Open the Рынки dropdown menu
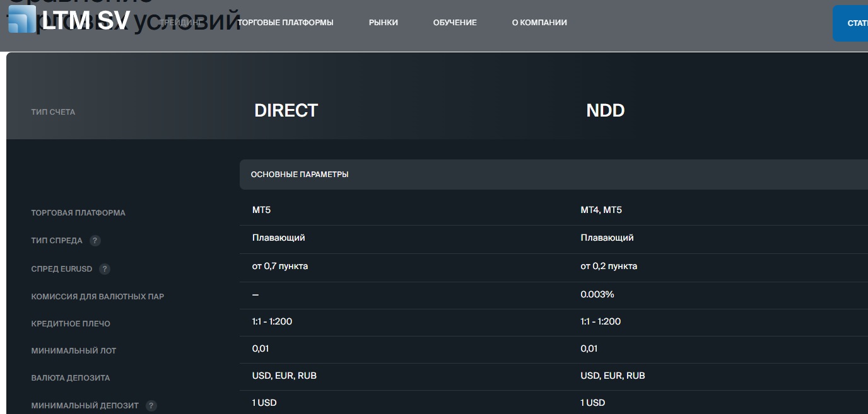868x414 pixels. pos(383,22)
